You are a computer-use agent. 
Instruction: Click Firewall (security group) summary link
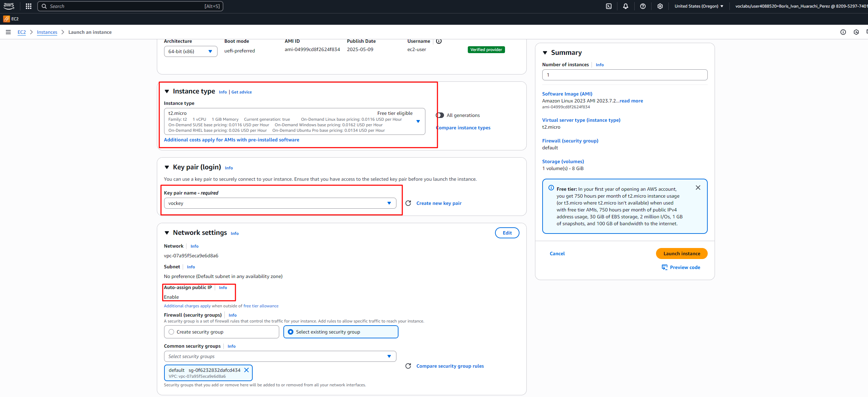[x=570, y=141]
